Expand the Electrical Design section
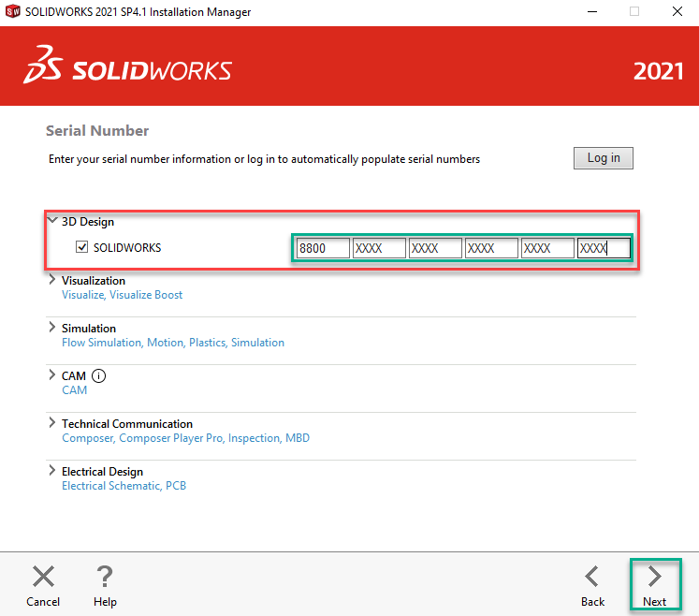Image resolution: width=699 pixels, height=616 pixels. 52,470
